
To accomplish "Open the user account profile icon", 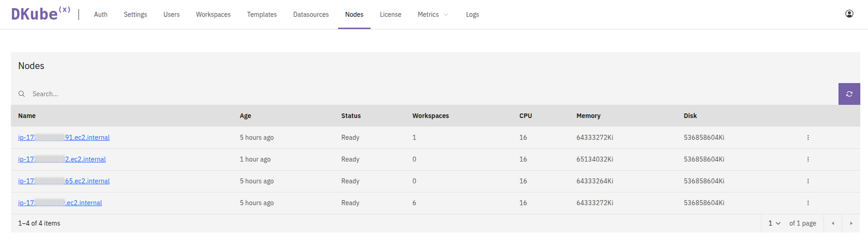I will (849, 14).
